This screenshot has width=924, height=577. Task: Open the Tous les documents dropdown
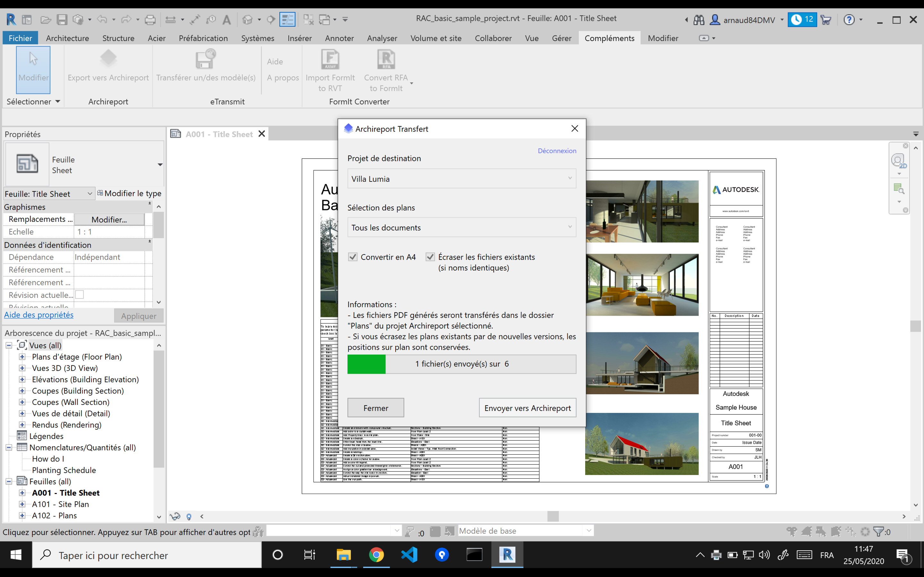[x=461, y=228]
